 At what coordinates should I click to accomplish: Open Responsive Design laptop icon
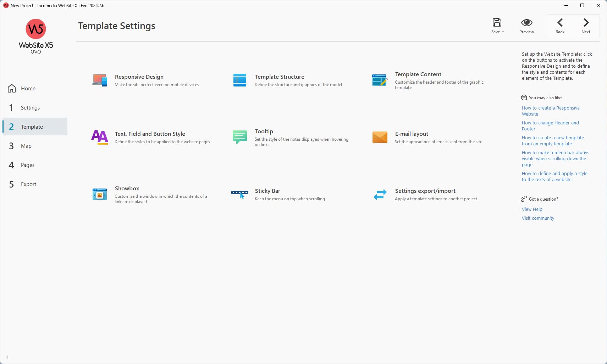pos(100,80)
